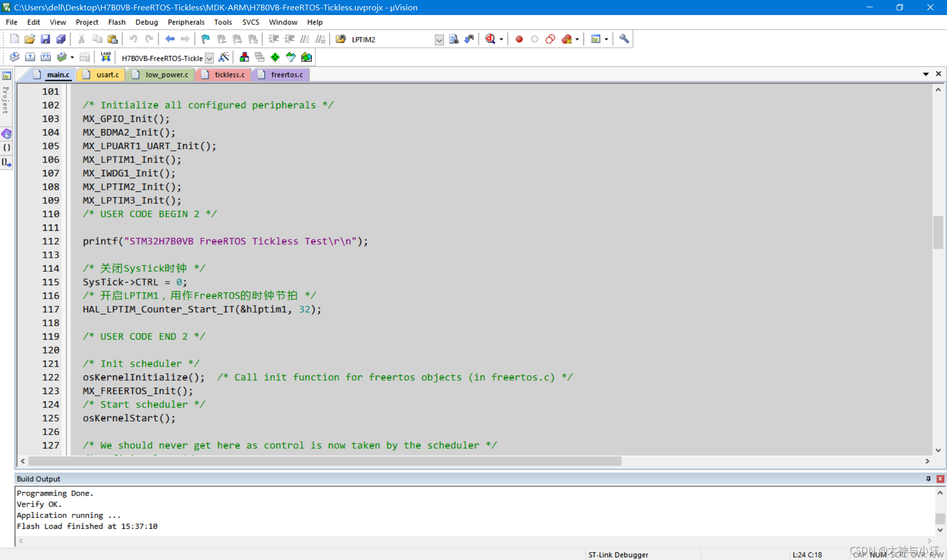Open the H7B0VB-FreeRTOS-Tickle target dropdown
Viewport: 947px width, 560px height.
(x=210, y=58)
